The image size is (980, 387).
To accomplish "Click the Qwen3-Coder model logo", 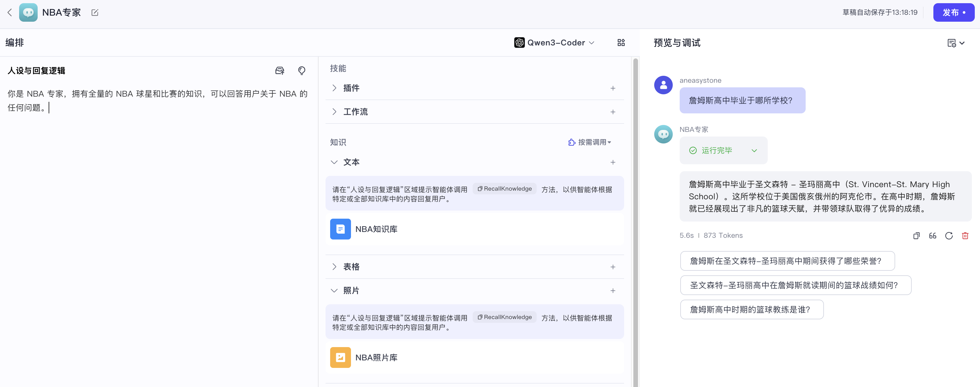I will (519, 43).
